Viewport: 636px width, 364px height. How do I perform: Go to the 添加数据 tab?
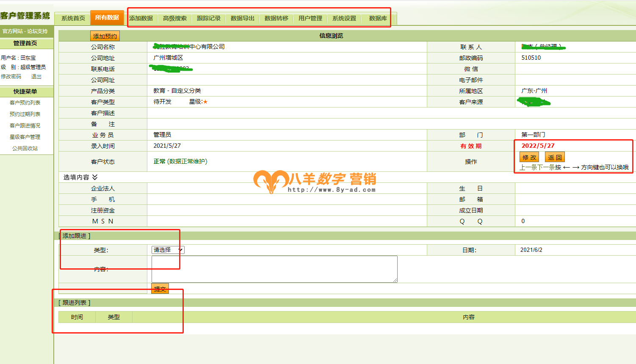coord(141,18)
